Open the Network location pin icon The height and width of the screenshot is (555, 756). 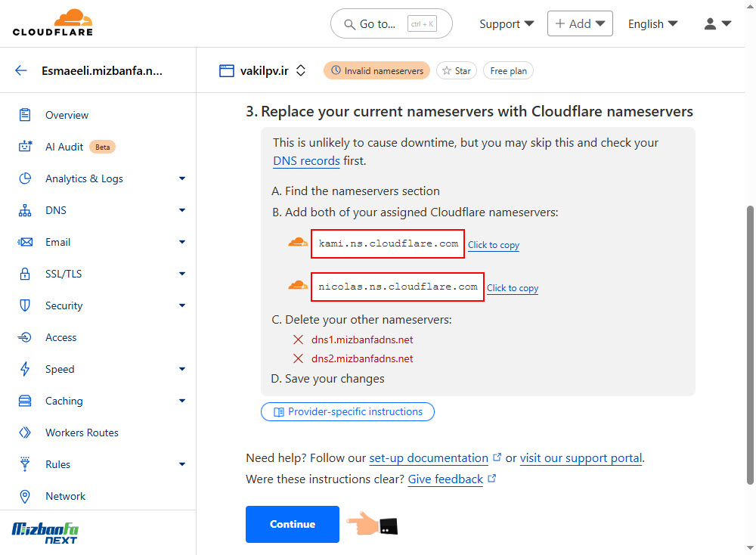coord(25,496)
